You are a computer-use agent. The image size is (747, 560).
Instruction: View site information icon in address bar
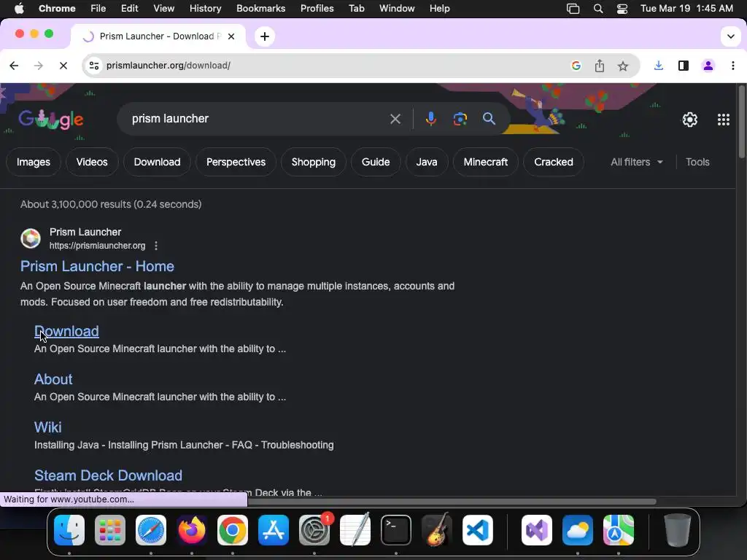(x=94, y=66)
